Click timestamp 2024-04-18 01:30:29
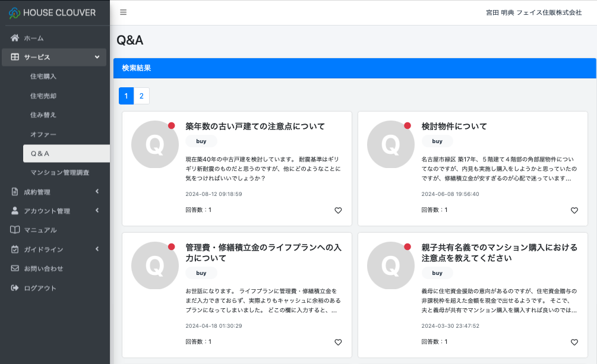 (214, 325)
